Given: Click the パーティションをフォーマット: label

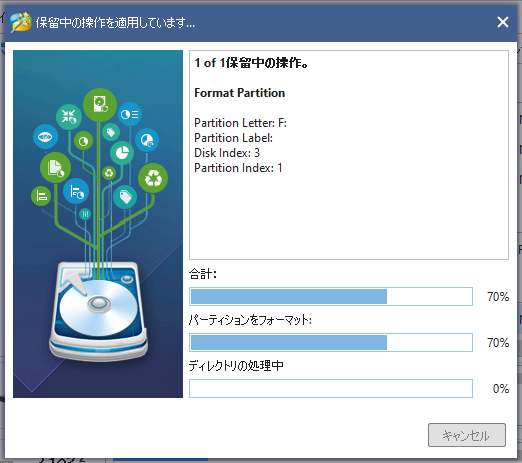Looking at the screenshot, I should coord(250,320).
